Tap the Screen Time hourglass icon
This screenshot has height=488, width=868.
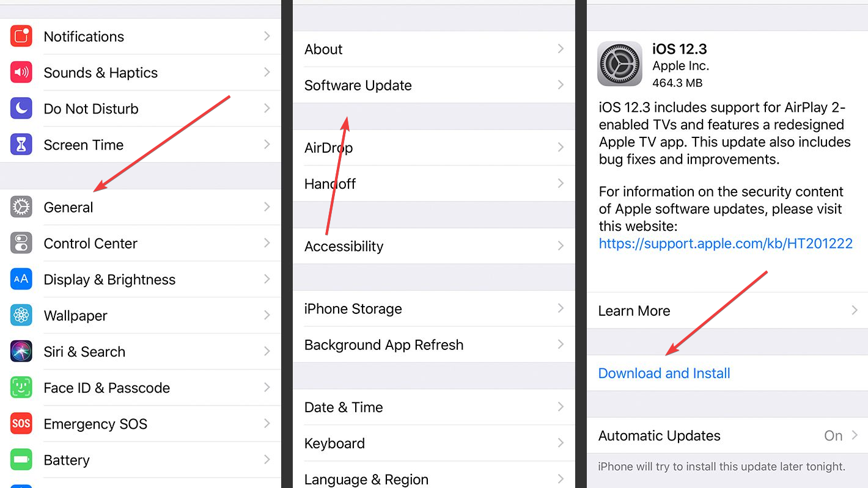[21, 145]
